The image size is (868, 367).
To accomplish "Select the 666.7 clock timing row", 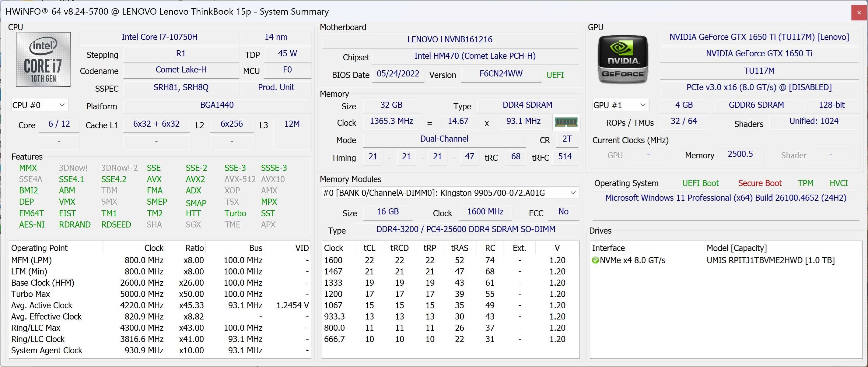I will pos(450,339).
